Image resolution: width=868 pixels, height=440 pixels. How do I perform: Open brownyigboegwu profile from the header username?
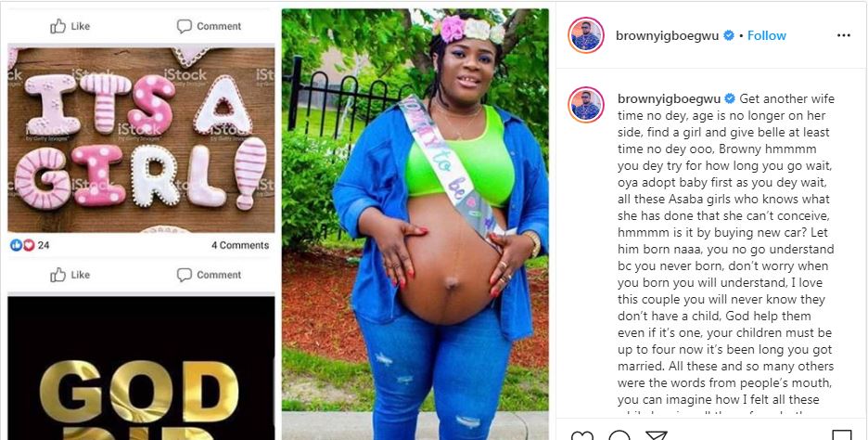click(667, 35)
